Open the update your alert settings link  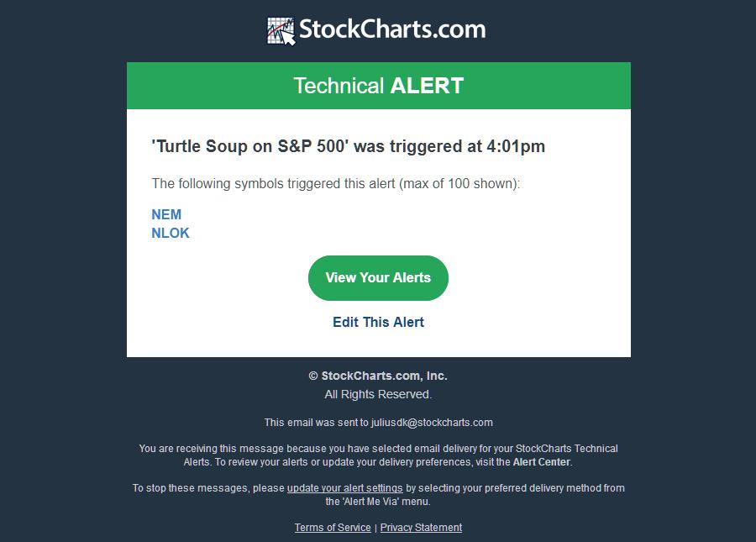[x=344, y=488]
